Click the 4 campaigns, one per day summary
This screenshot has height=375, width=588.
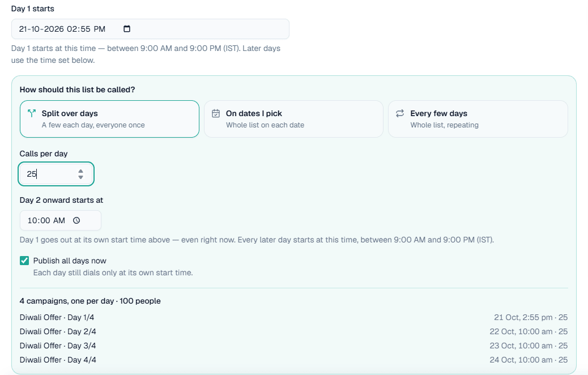coord(90,301)
